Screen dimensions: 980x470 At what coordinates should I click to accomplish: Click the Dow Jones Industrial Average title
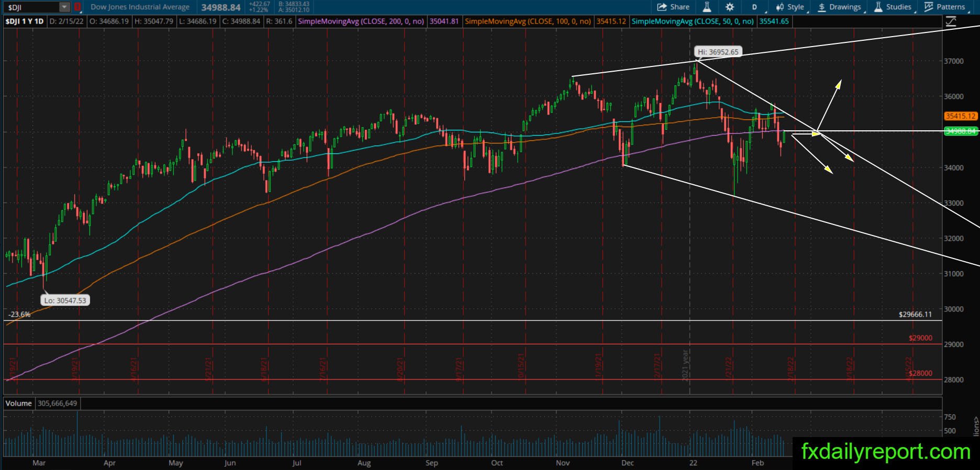pyautogui.click(x=140, y=7)
